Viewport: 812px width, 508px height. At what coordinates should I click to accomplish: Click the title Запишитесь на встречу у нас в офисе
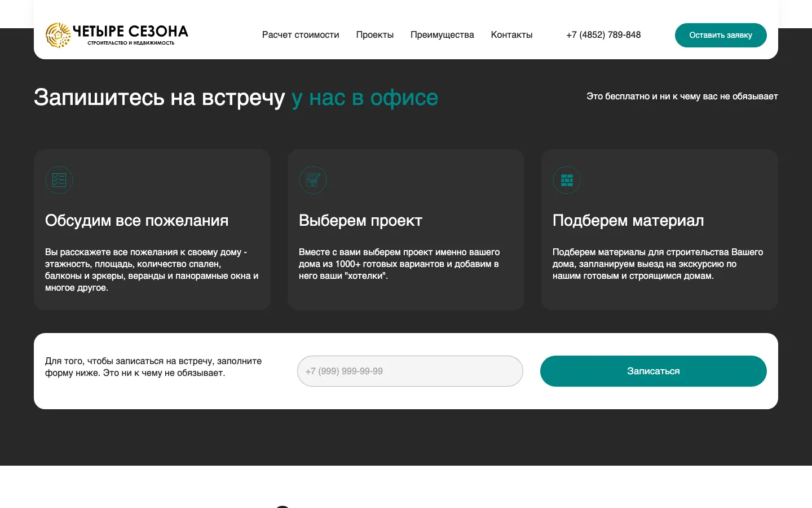pos(236,98)
